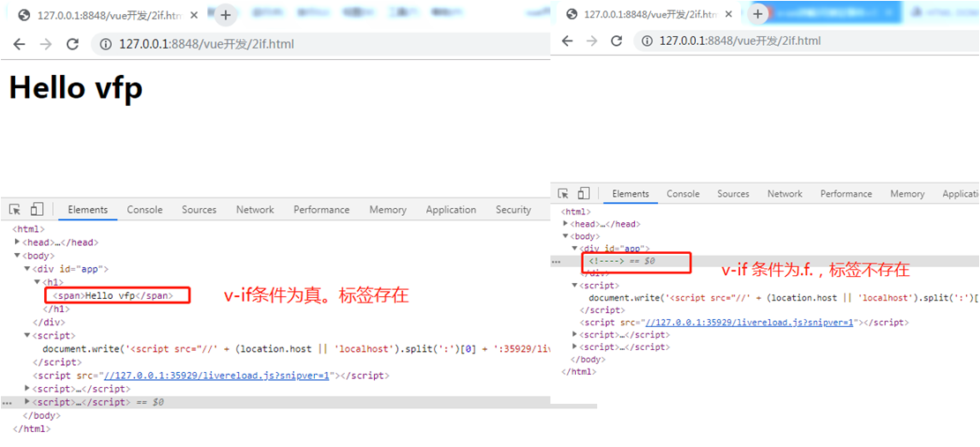This screenshot has height=447, width=980.
Task: Click site info icon in left address bar
Action: [x=106, y=44]
